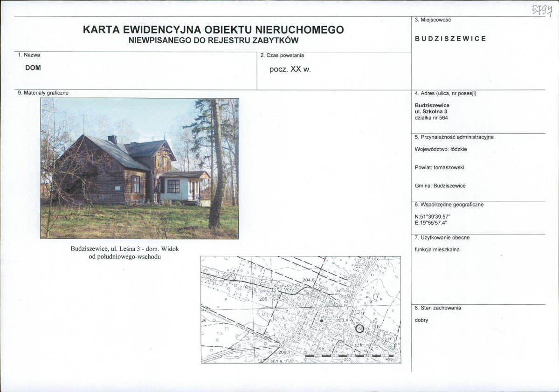This screenshot has height=392, width=559.
Task: Click the bold address line 'Budziszewice'
Action: [x=432, y=105]
